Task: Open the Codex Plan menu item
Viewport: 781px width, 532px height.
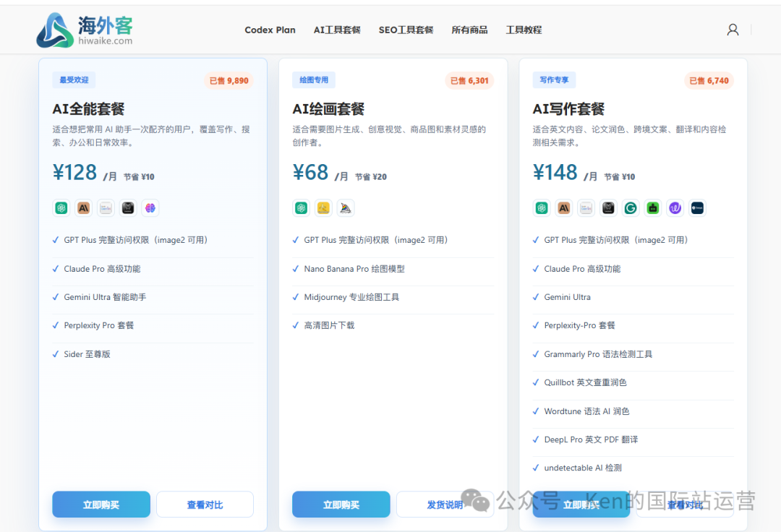Action: coord(270,30)
